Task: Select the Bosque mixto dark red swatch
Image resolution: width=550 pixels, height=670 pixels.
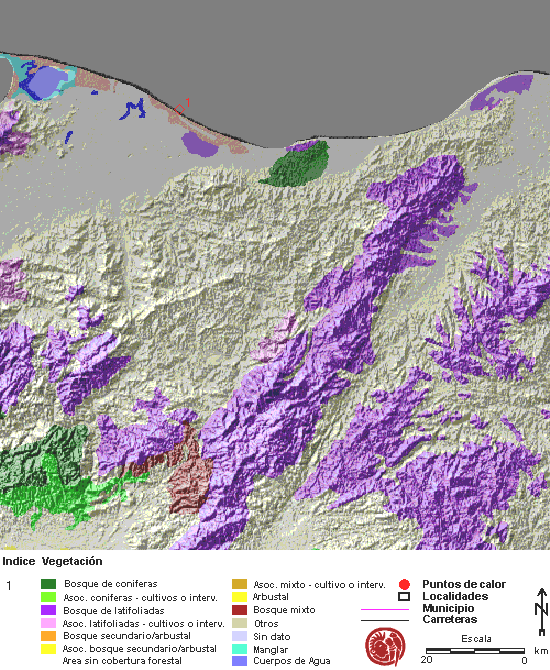Action: (239, 610)
